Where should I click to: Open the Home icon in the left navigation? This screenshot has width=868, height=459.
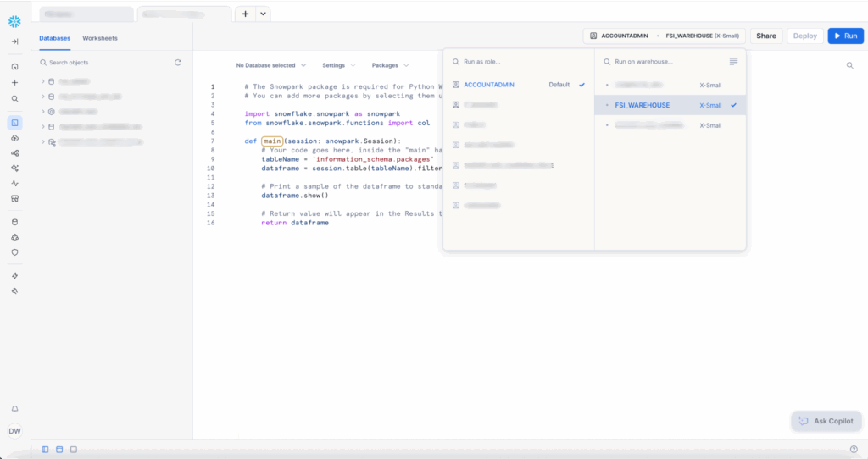click(x=14, y=66)
